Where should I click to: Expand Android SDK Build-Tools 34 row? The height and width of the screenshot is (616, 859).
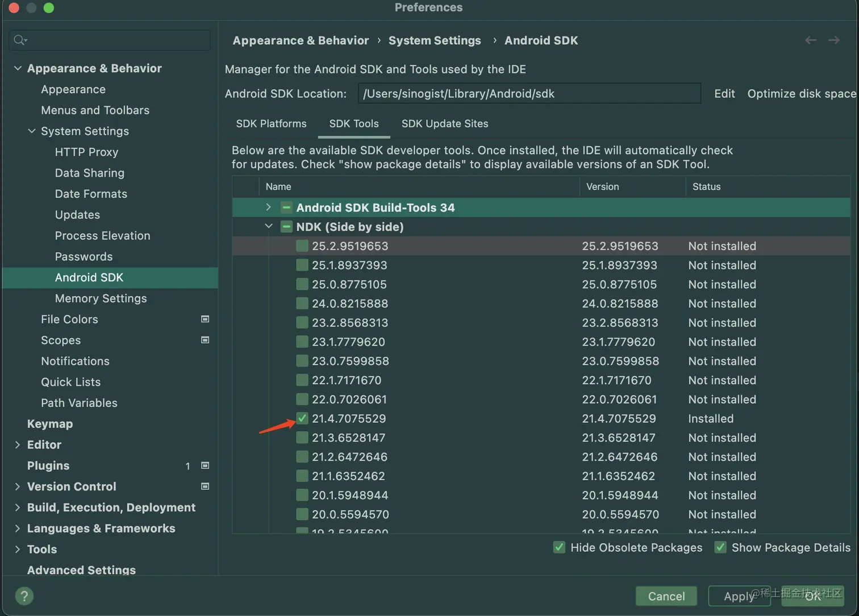pyautogui.click(x=269, y=207)
